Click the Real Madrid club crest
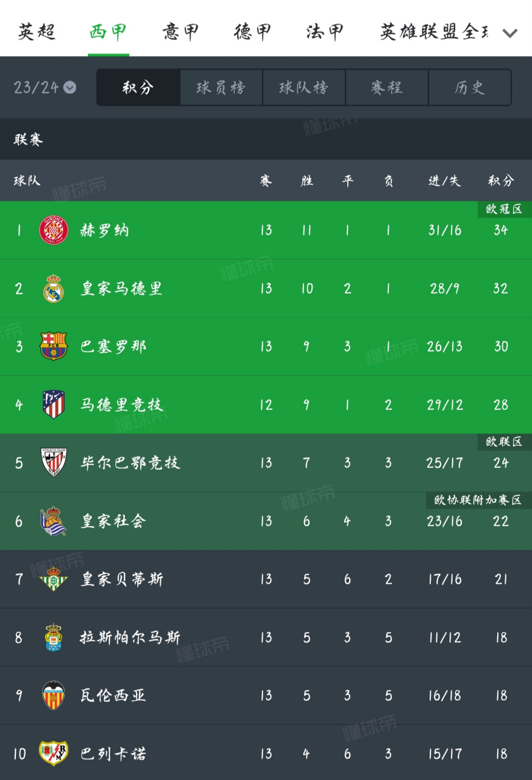 coord(54,288)
